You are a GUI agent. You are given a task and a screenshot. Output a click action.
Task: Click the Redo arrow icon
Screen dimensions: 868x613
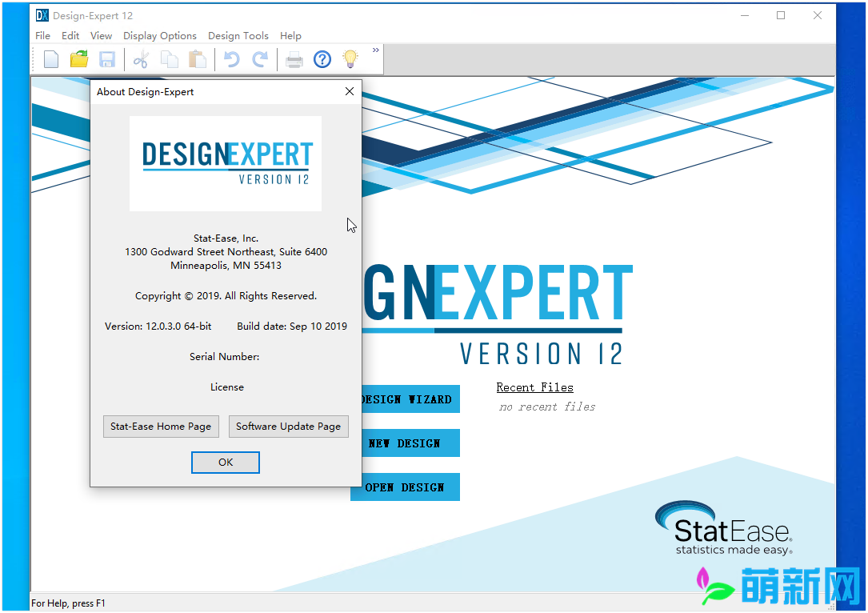258,58
